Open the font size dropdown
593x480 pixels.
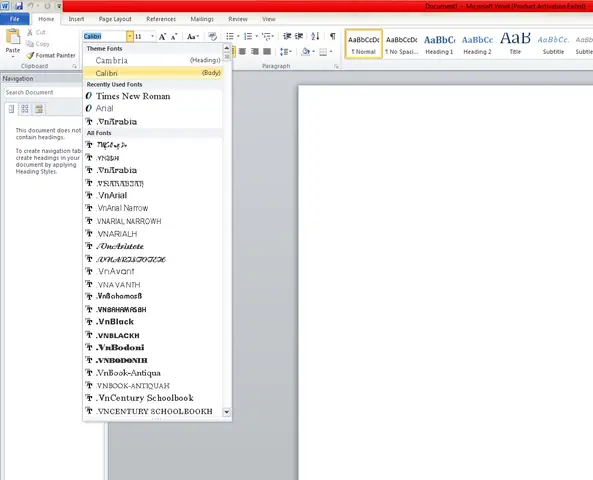click(152, 36)
